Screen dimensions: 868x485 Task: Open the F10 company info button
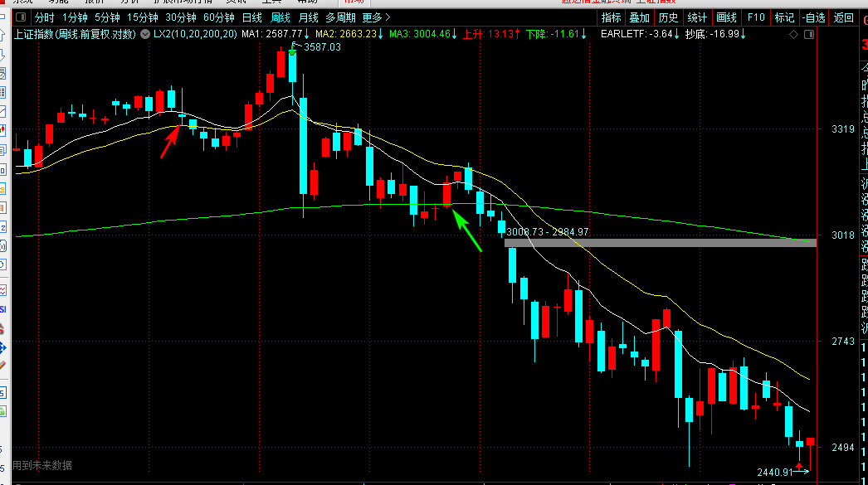(x=756, y=17)
